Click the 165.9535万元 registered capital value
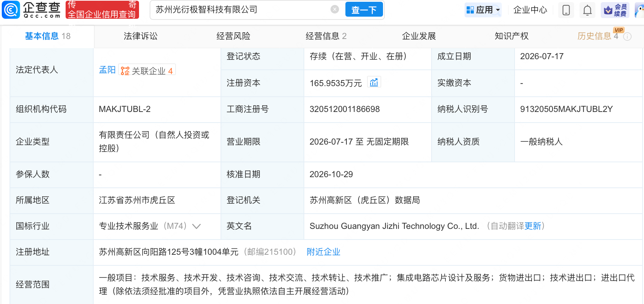 click(x=335, y=83)
